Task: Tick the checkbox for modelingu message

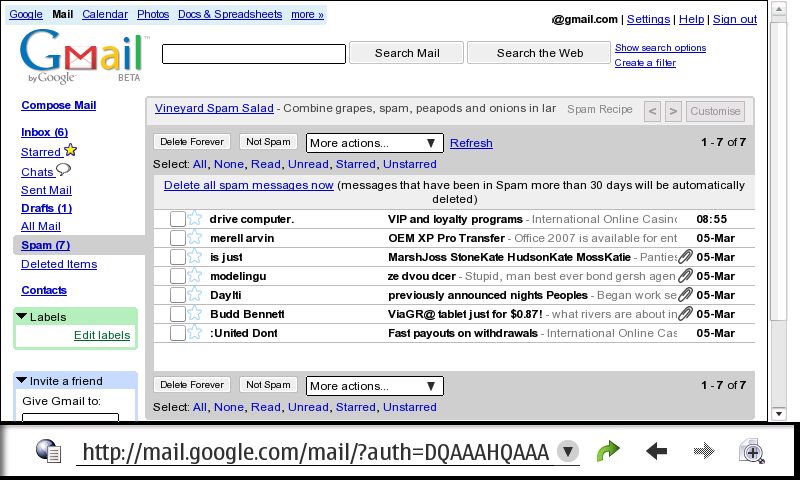Action: point(178,276)
